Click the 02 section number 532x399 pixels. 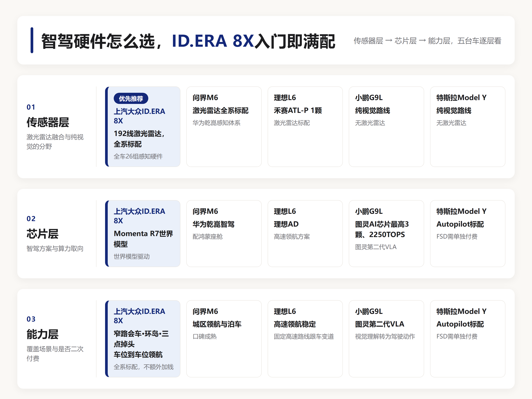pos(31,219)
